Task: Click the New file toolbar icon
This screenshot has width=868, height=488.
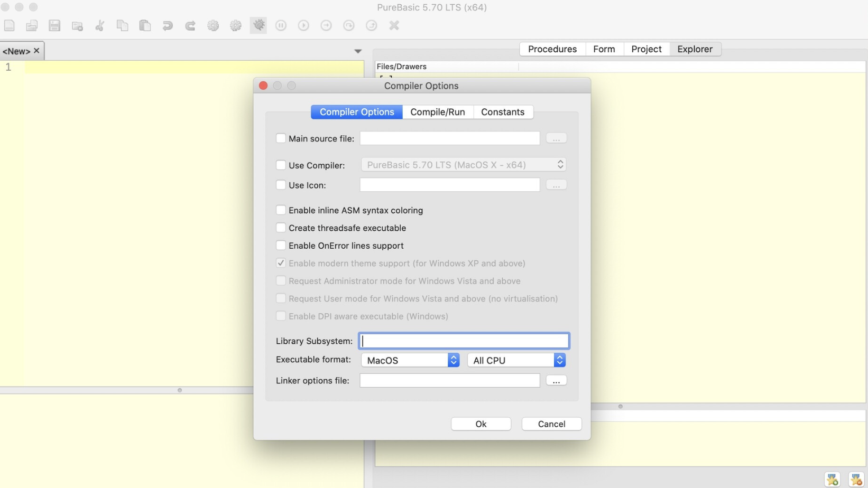Action: click(10, 25)
